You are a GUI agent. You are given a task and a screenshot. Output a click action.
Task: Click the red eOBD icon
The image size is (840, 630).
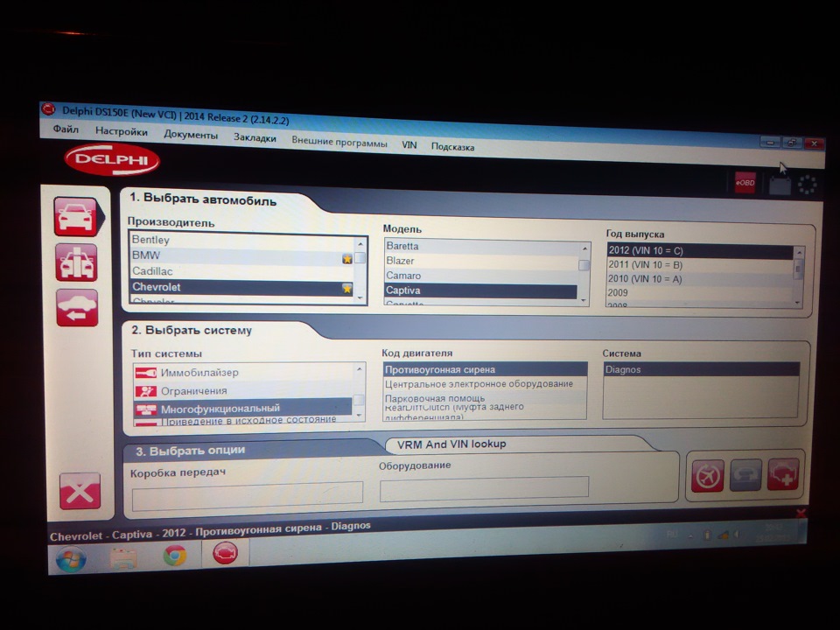pos(745,183)
